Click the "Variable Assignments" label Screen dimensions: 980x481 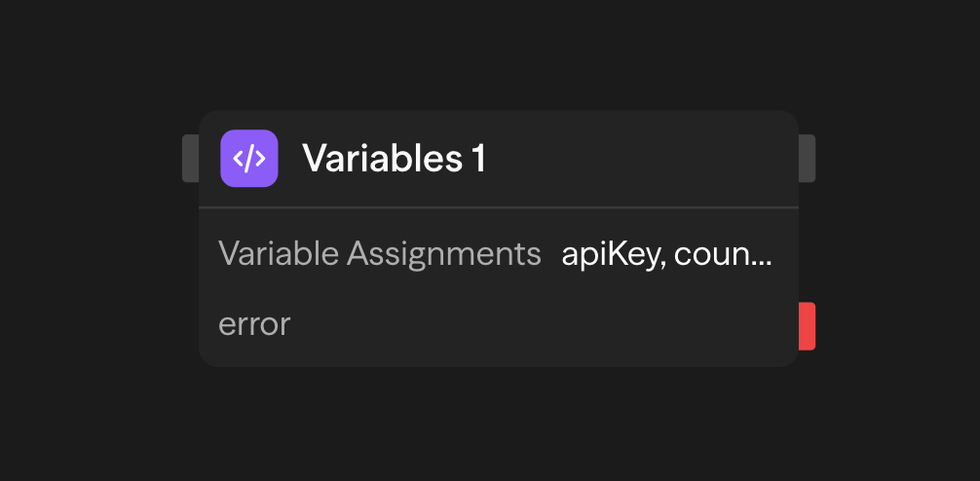tap(380, 254)
